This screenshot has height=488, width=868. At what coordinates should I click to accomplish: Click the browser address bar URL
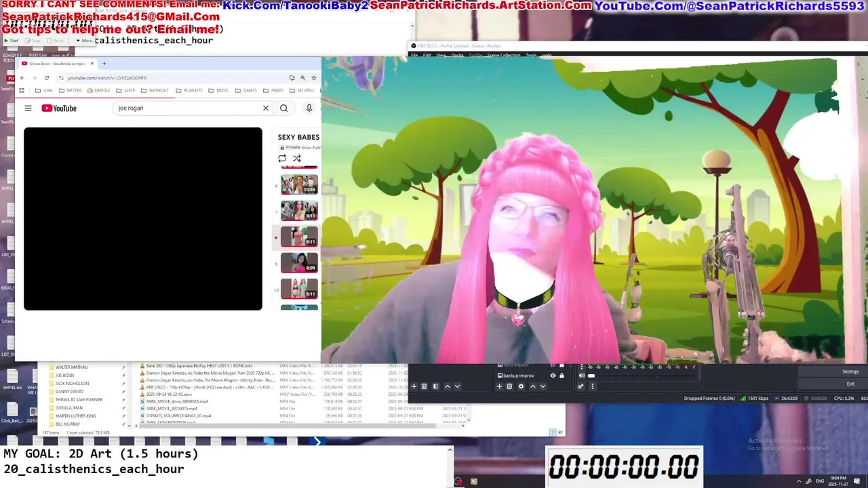[107, 78]
